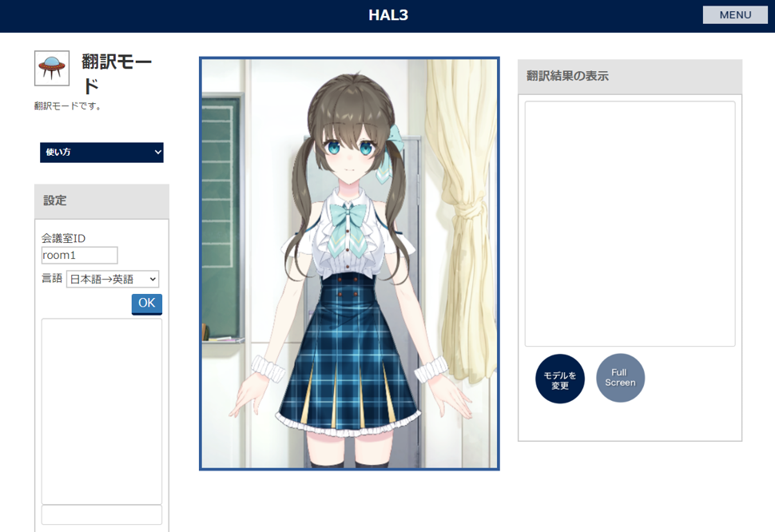Focus the 会議室ID input field
This screenshot has height=532, width=775.
pos(80,256)
